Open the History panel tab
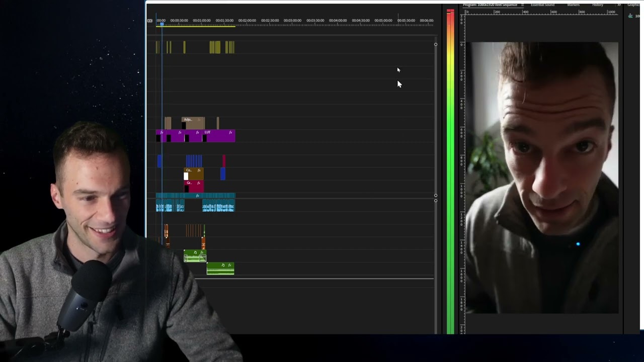The height and width of the screenshot is (362, 644). tap(597, 5)
